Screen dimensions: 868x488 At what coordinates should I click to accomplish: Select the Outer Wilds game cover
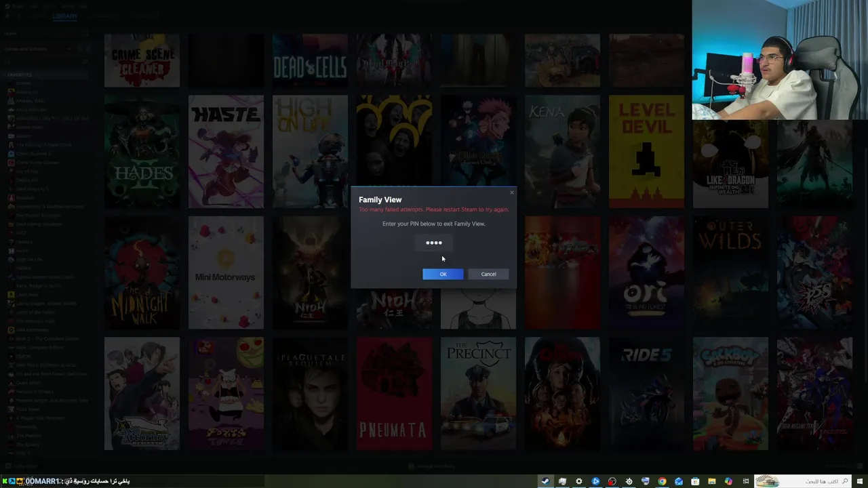tap(730, 272)
